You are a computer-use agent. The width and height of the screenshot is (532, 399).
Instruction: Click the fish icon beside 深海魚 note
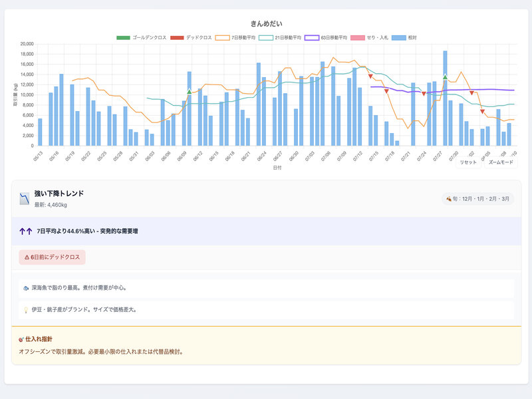[x=26, y=288]
